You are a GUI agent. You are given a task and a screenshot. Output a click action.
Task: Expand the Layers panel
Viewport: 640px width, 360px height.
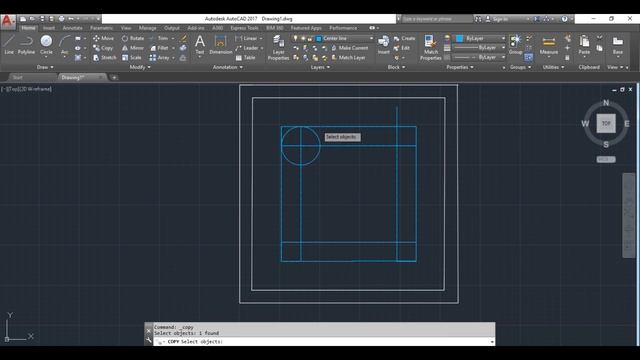[x=320, y=67]
